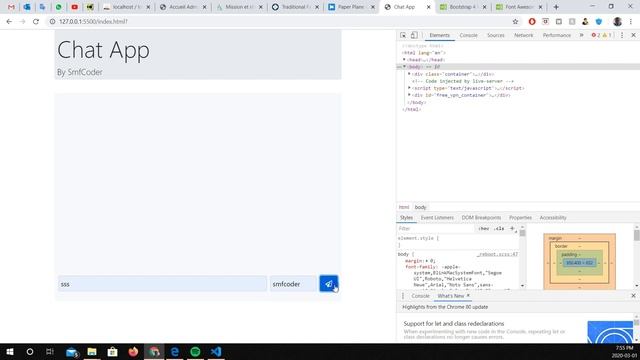Open the DOM Breakpoints pane tab

coord(481,218)
